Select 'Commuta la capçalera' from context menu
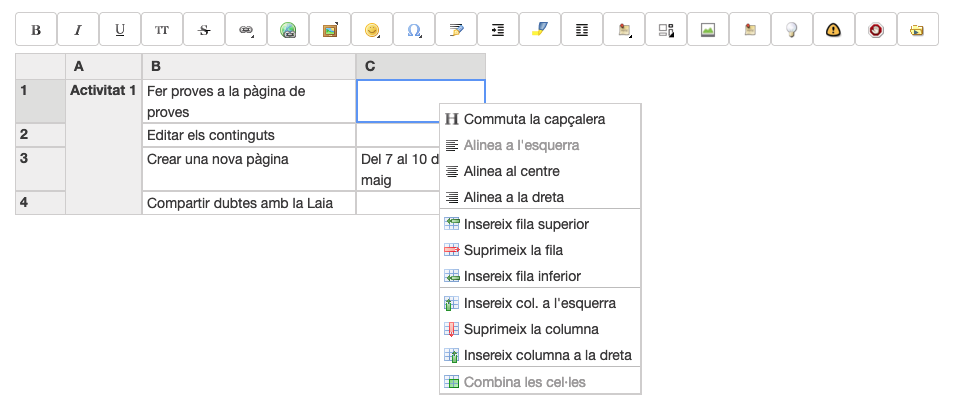 pyautogui.click(x=534, y=119)
